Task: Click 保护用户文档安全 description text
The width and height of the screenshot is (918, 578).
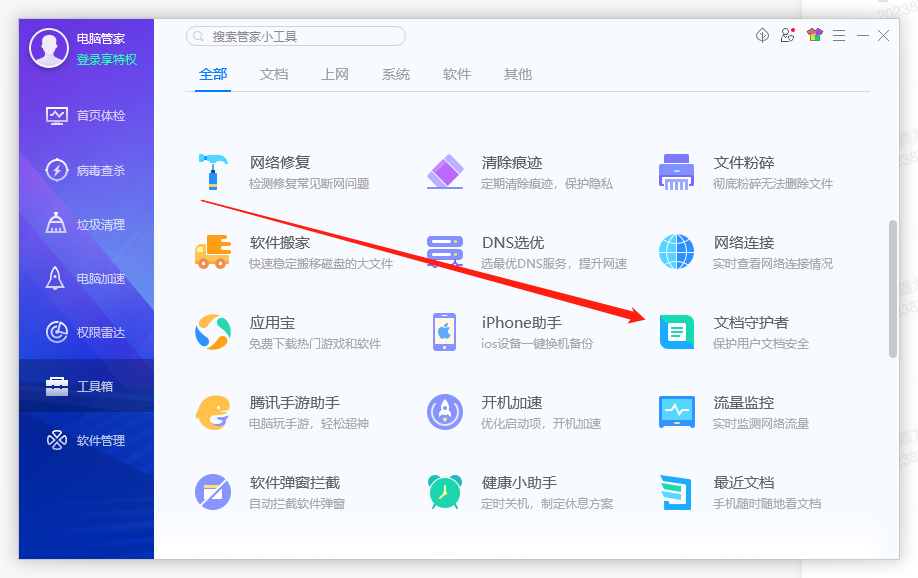Action: coord(761,344)
